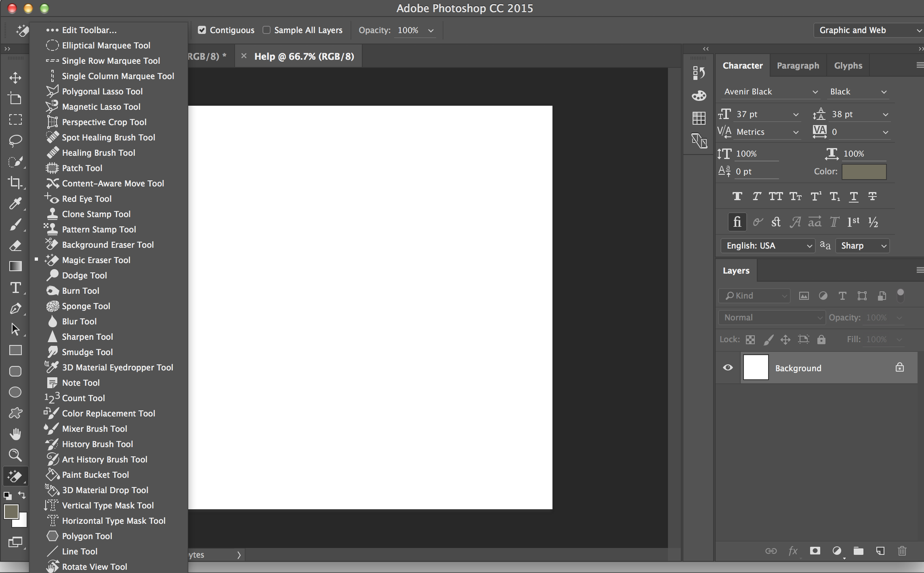Select the Smudge Tool
This screenshot has width=924, height=573.
coord(87,352)
